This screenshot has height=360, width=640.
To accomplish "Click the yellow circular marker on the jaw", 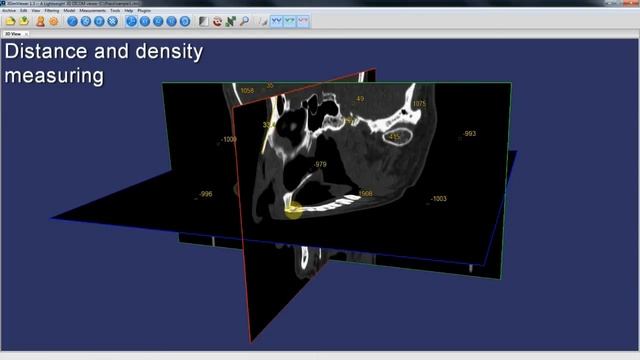I will tap(293, 210).
